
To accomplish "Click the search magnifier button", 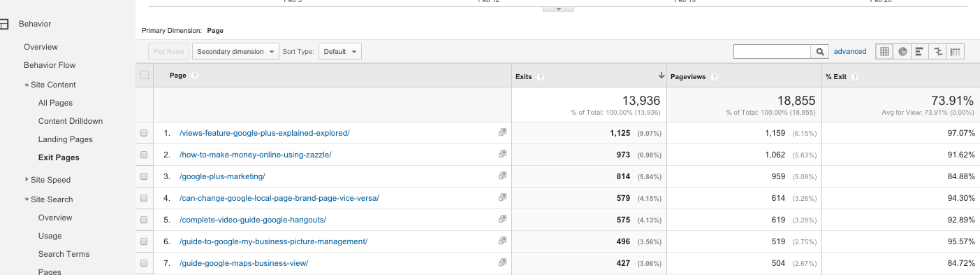I will (x=820, y=52).
